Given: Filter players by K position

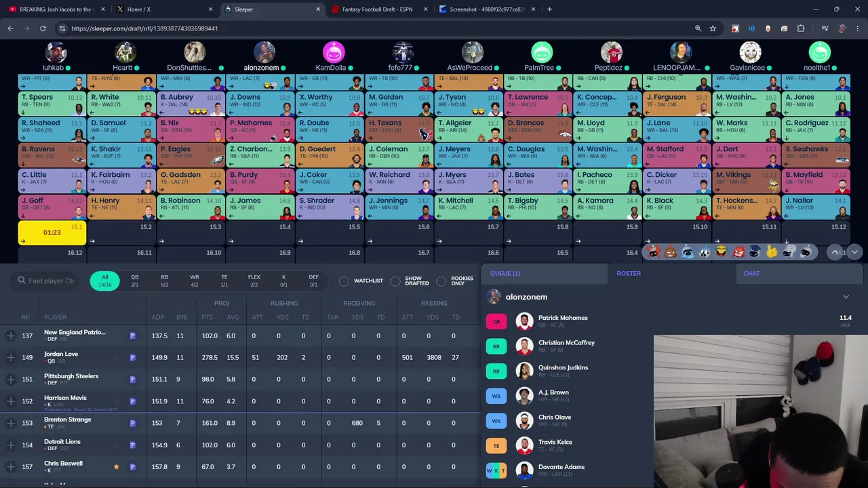Looking at the screenshot, I should 283,281.
